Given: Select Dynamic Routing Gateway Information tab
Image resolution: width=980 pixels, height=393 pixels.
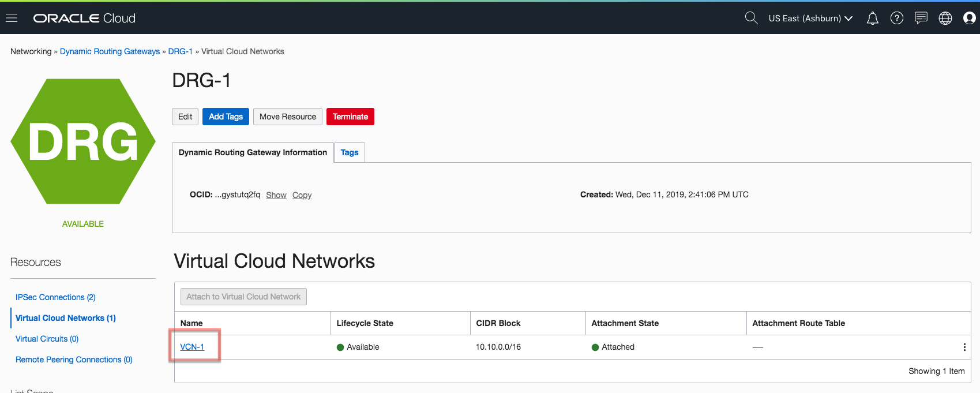Looking at the screenshot, I should point(253,152).
